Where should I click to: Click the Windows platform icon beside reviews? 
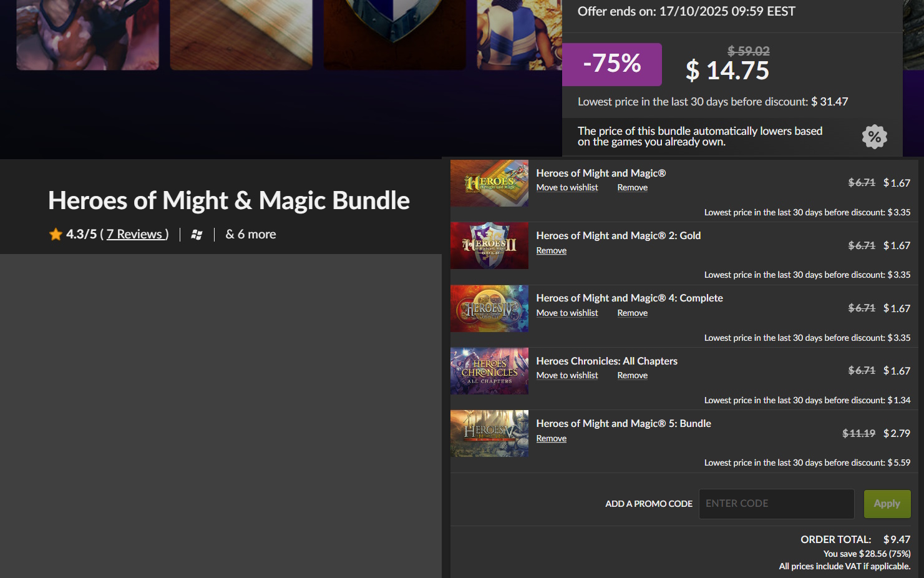[x=197, y=235]
